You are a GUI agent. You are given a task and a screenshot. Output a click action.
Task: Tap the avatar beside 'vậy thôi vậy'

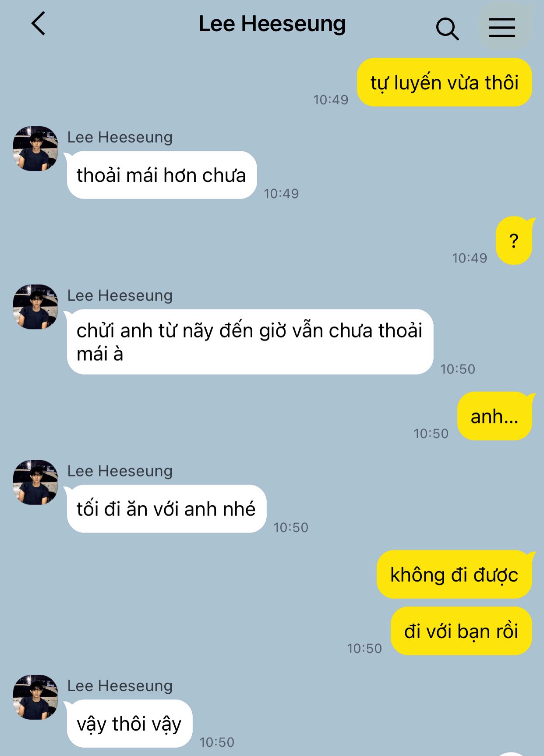35,697
